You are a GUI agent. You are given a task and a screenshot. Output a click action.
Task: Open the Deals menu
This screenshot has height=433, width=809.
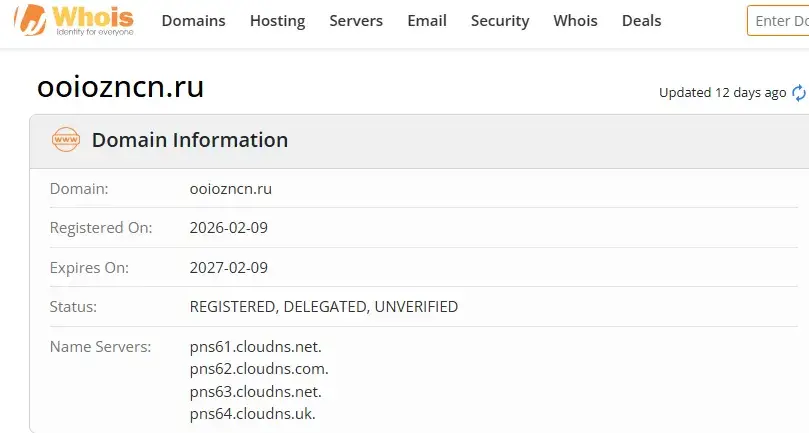click(x=641, y=21)
